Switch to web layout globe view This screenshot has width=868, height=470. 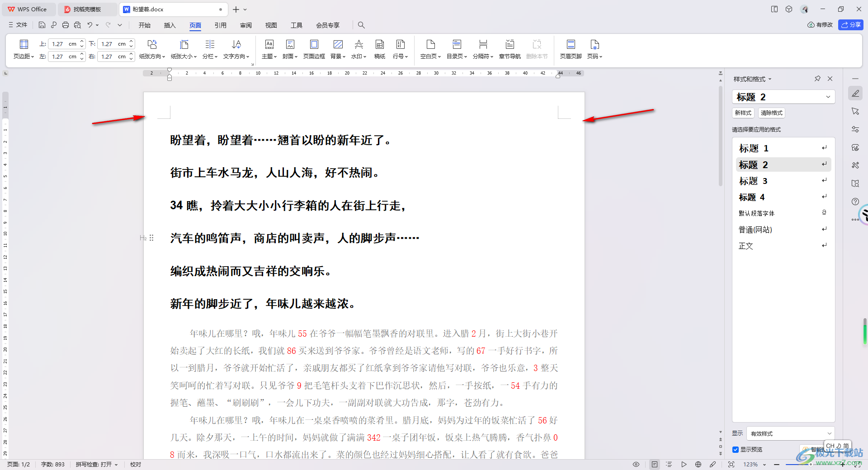(698, 464)
